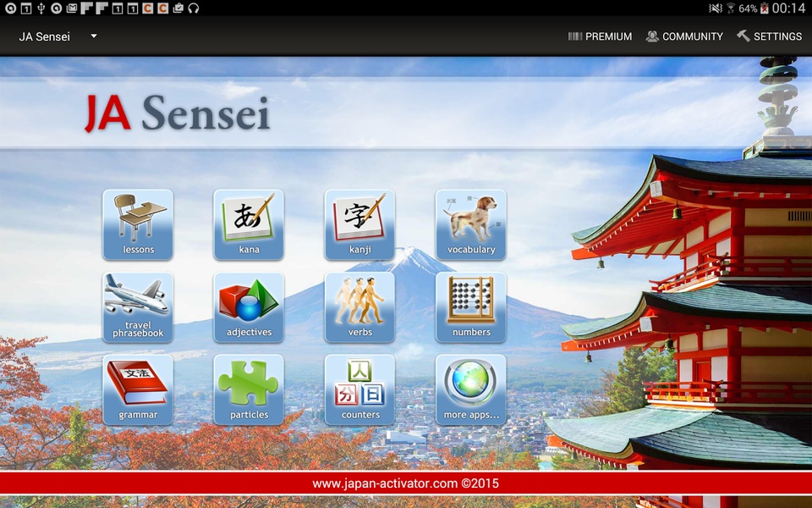
Task: Expand the JA Sensei dropdown menu
Action: tap(58, 36)
